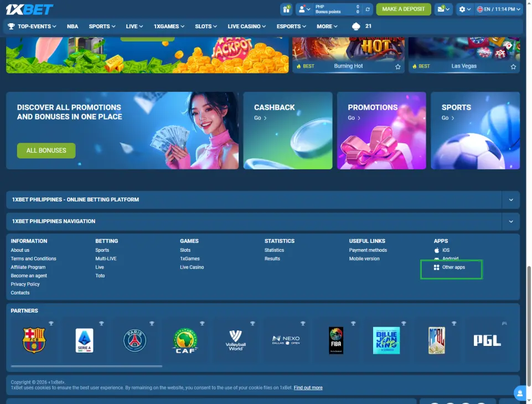The width and height of the screenshot is (532, 404).
Task: Click the MAKE A DEPOSIT button
Action: (x=403, y=9)
